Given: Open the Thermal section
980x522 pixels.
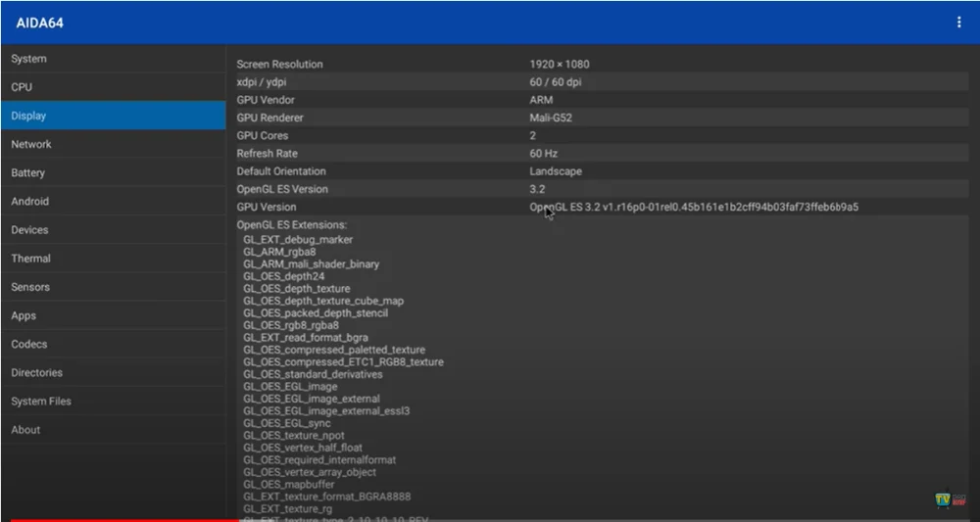Looking at the screenshot, I should (x=113, y=259).
